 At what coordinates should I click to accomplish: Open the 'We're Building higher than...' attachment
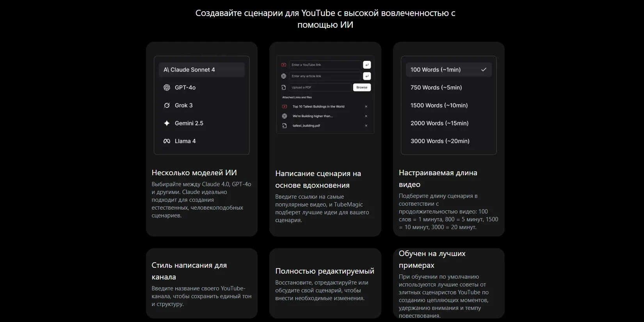(313, 116)
